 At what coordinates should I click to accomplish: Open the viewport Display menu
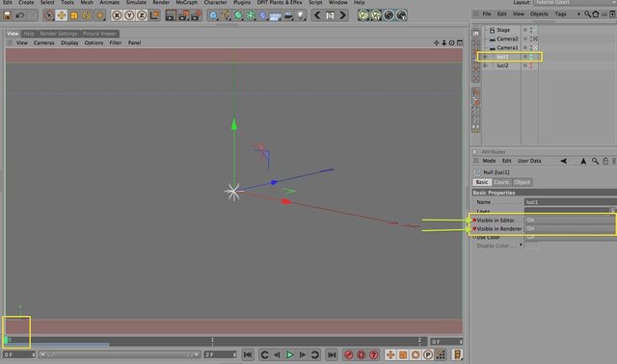tap(69, 42)
